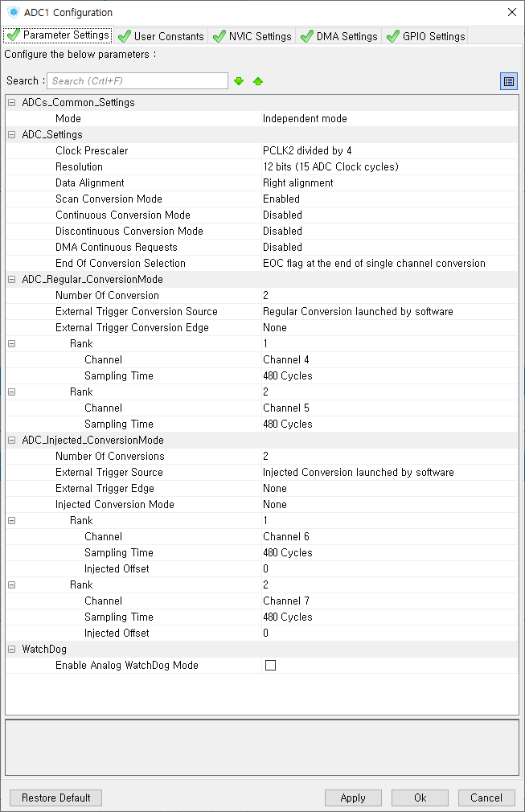Screen dimensions: 525x812
Task: Open the GPIO Settings tab
Action: click(425, 36)
